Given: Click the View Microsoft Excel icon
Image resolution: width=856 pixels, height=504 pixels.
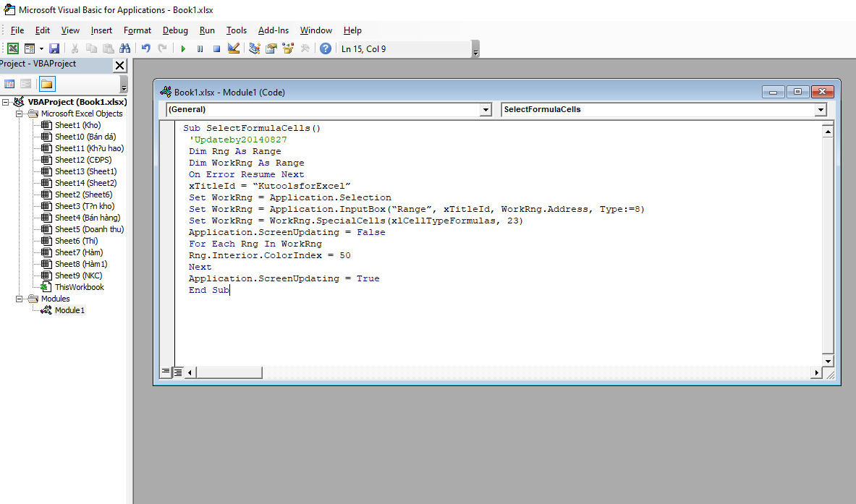Looking at the screenshot, I should click(13, 48).
